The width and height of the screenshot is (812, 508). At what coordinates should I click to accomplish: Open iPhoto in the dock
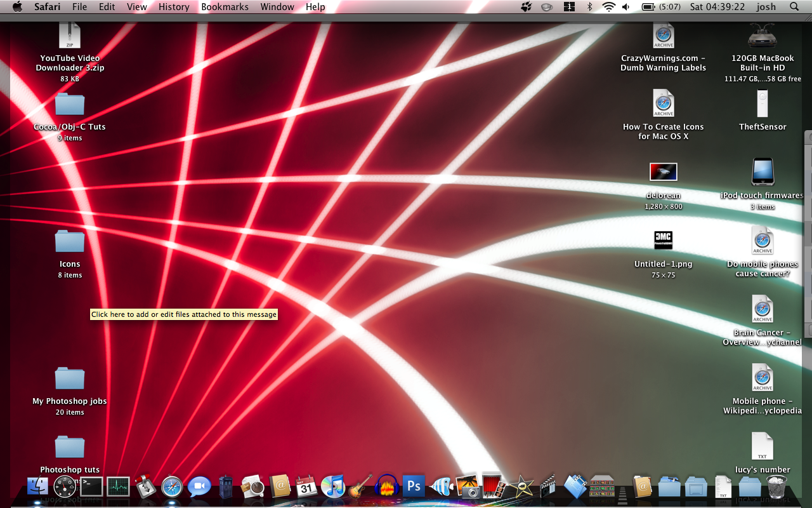coord(468,487)
